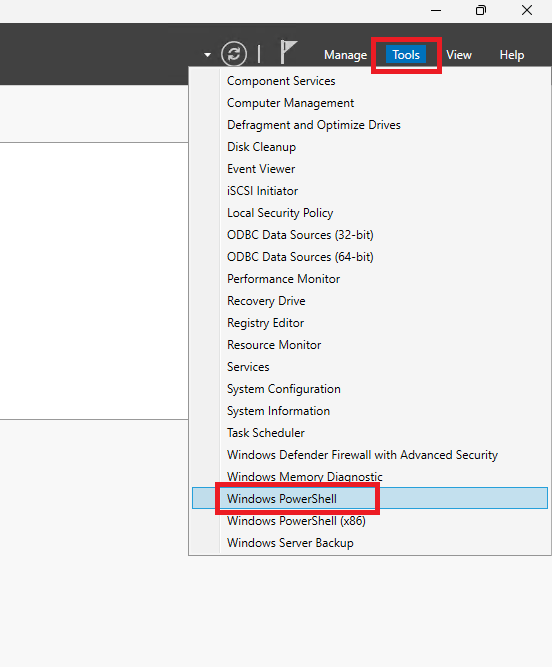
Task: Open Task Scheduler
Action: pyautogui.click(x=265, y=433)
